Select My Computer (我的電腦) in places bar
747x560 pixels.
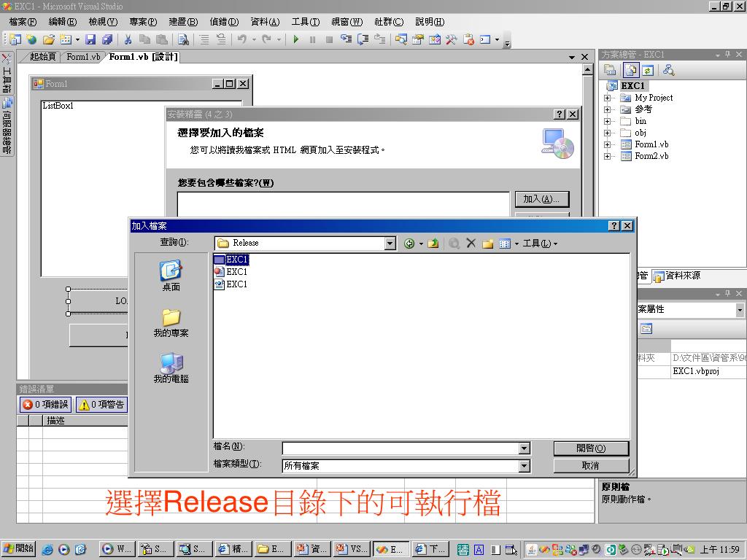click(x=171, y=368)
